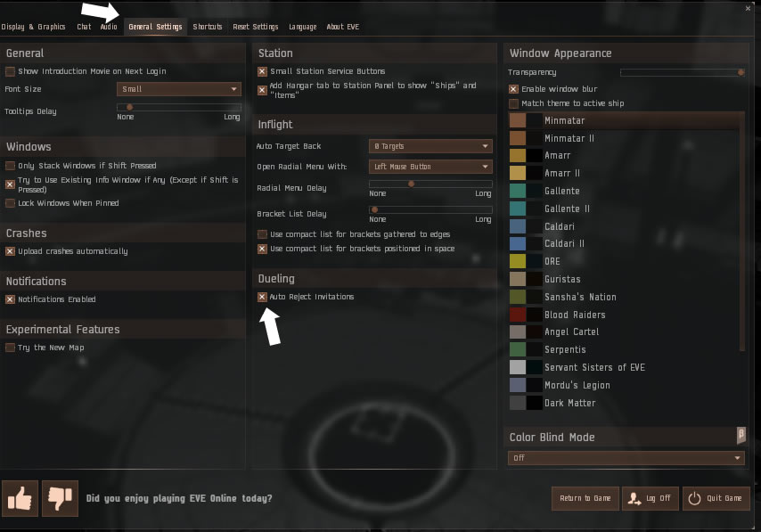Click the Radial Menu Delay slider
Image resolution: width=761 pixels, height=532 pixels.
coord(430,184)
